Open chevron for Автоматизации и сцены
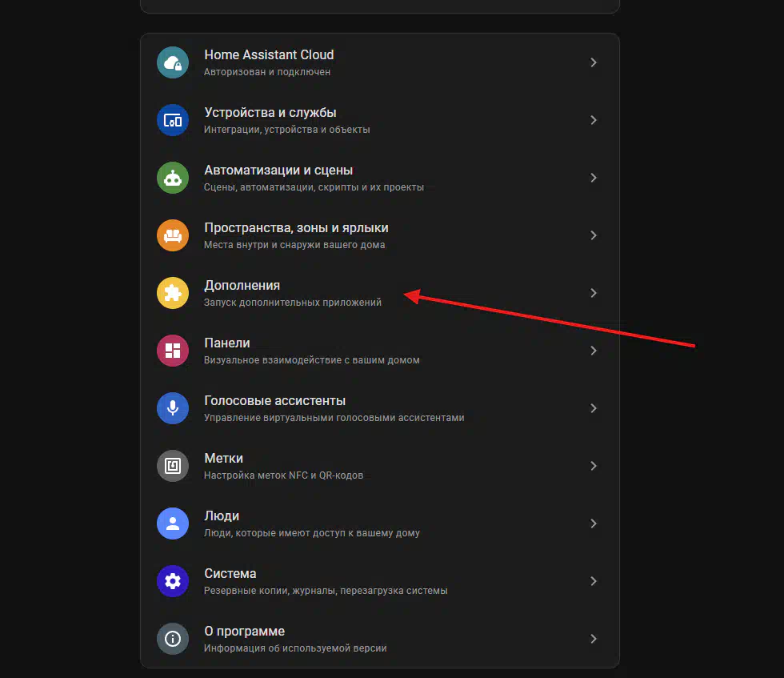This screenshot has height=678, width=784. click(x=594, y=178)
